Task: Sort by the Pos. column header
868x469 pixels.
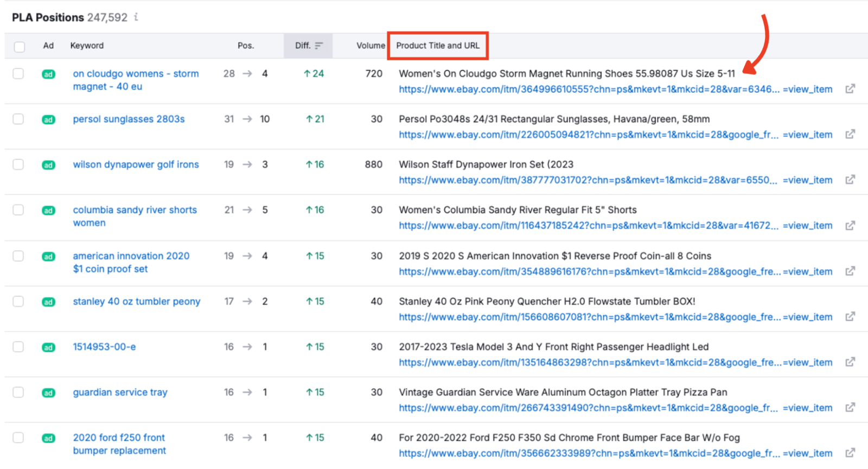Action: tap(246, 46)
